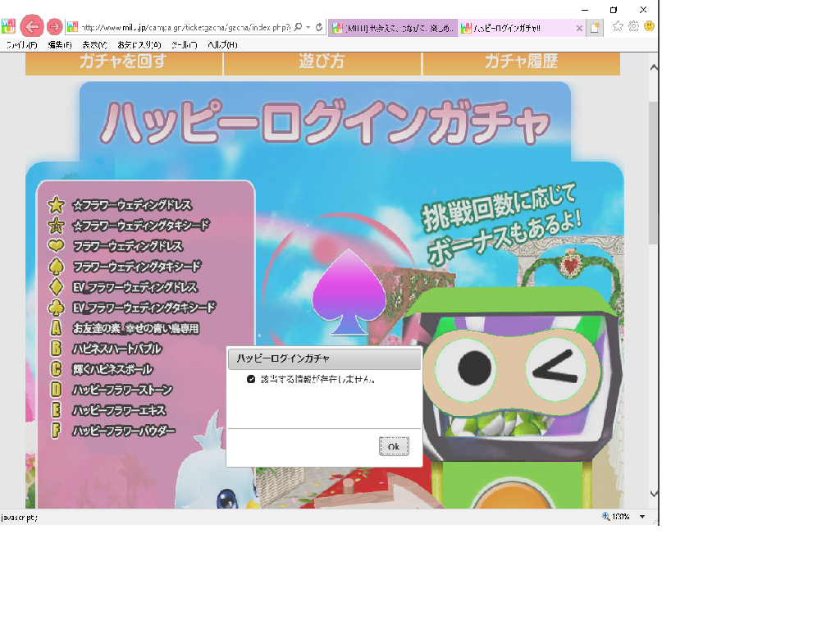
Task: Toggle the checkbox in the dialog message
Action: tap(251, 380)
